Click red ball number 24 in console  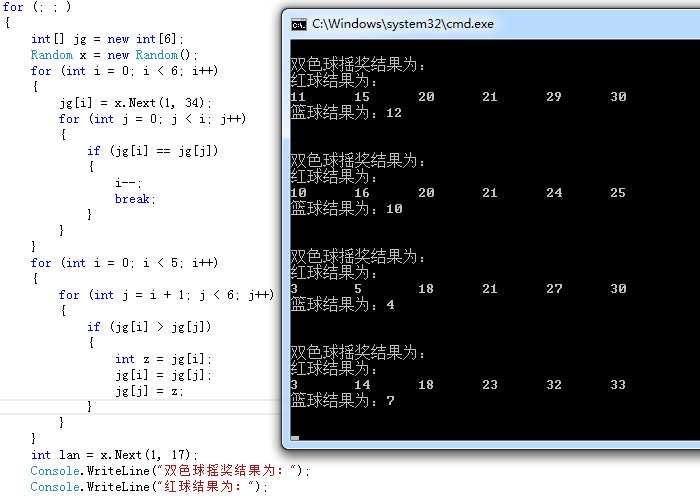tap(554, 193)
